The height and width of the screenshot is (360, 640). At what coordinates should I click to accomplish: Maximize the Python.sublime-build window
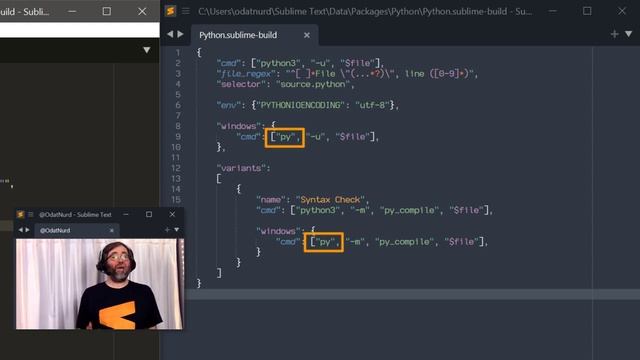point(587,11)
